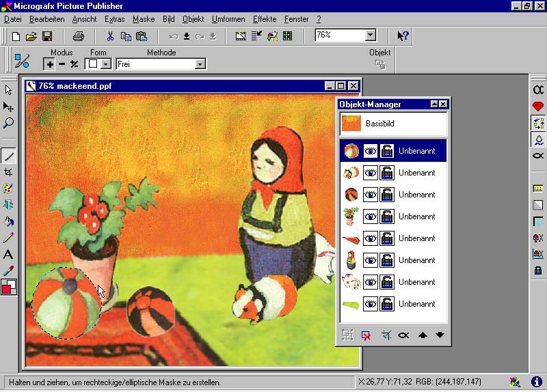The height and width of the screenshot is (392, 547).
Task: Select the eyedropper color picker tool
Action: (8, 270)
